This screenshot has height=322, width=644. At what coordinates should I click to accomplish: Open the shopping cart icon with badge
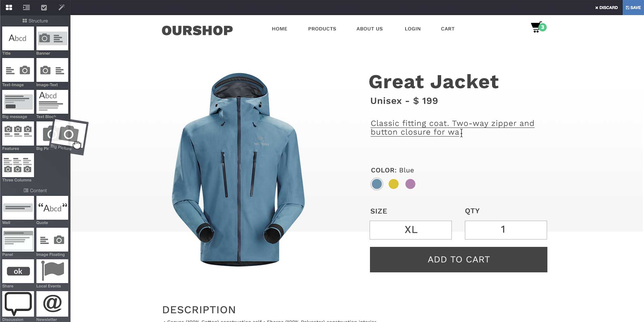point(538,27)
